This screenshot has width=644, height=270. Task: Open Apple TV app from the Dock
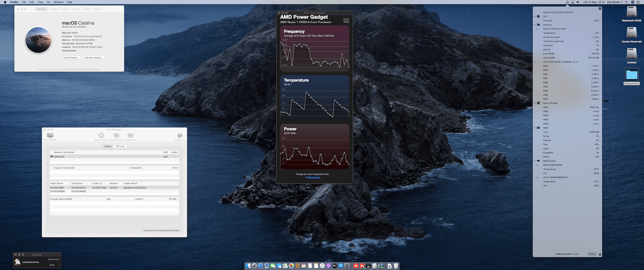335,266
